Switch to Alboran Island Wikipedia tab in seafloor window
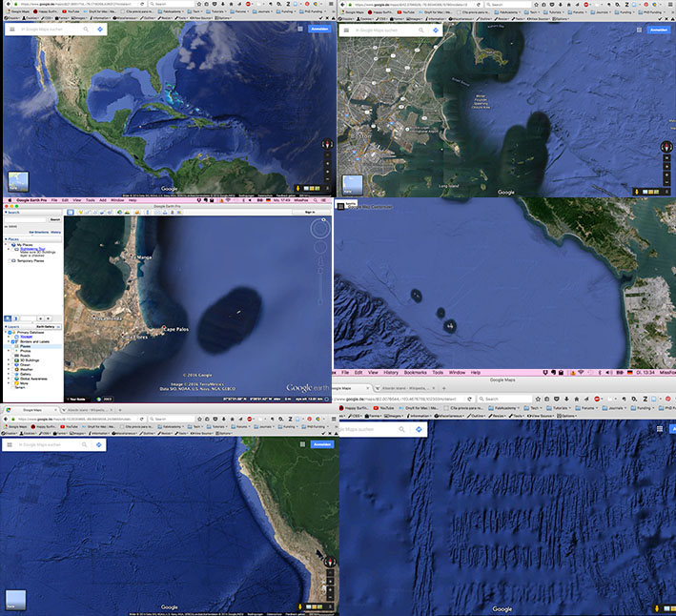Image resolution: width=676 pixels, height=616 pixels. (404, 388)
